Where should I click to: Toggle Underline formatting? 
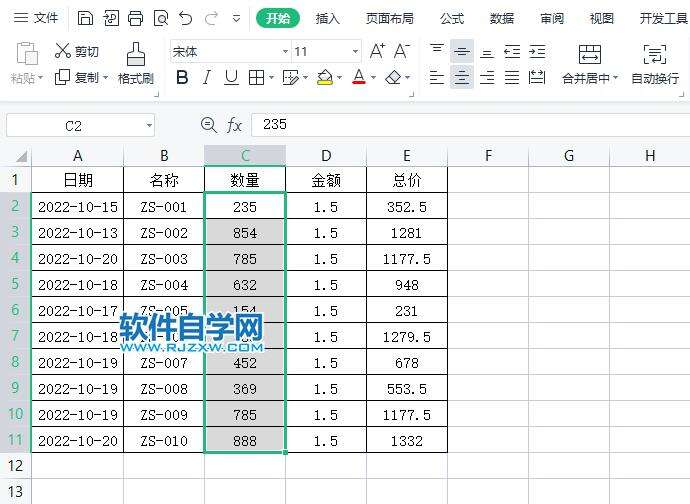[231, 78]
